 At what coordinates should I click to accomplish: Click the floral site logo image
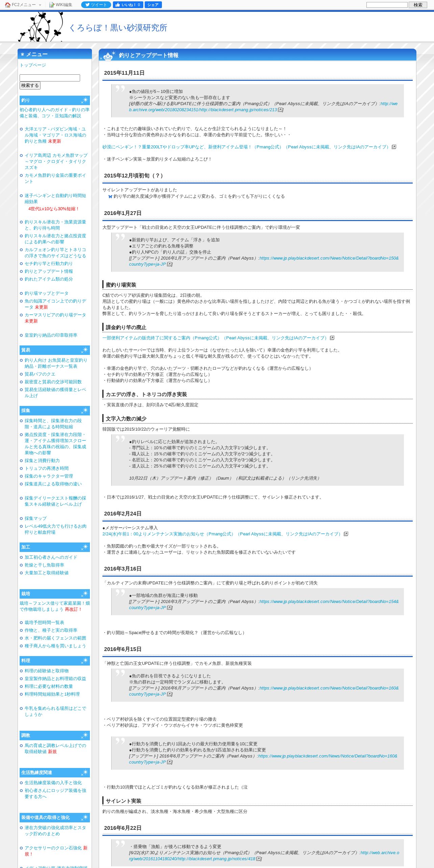[x=41, y=26]
